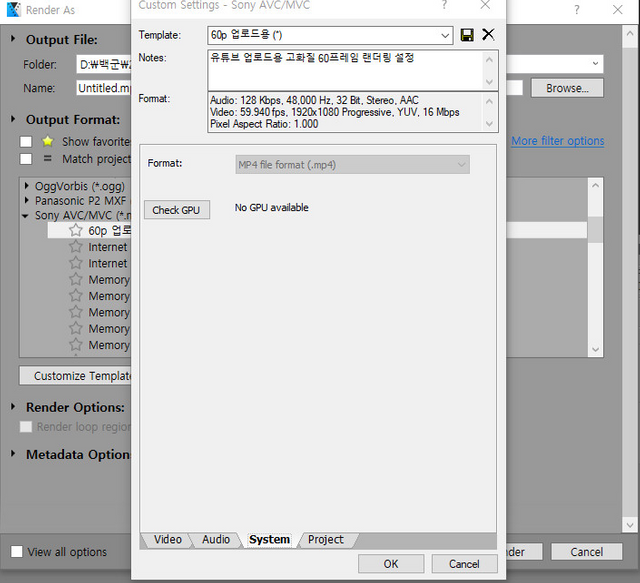Select the System tab
This screenshot has height=583, width=640.
269,540
